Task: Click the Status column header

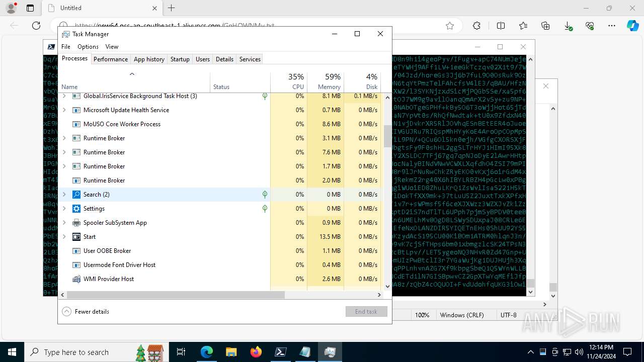Action: coord(240,82)
